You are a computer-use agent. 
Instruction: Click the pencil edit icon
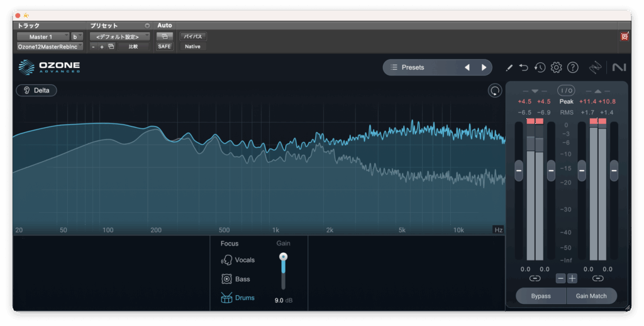[509, 67]
